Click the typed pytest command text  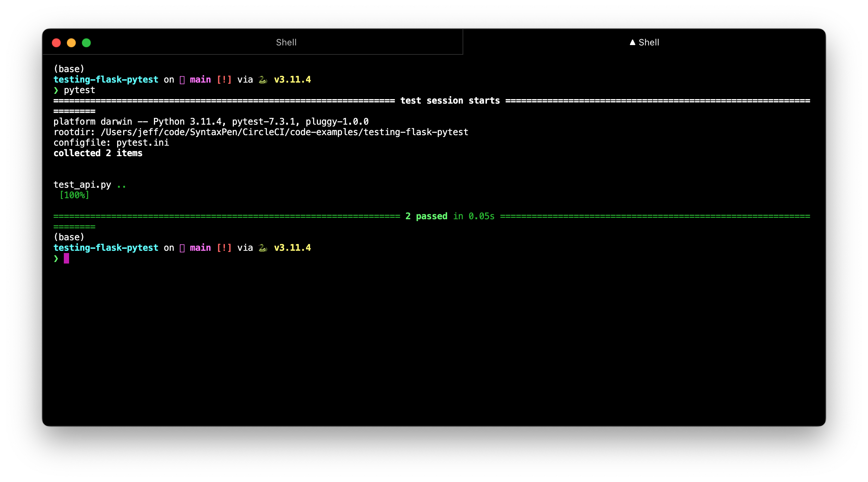80,90
